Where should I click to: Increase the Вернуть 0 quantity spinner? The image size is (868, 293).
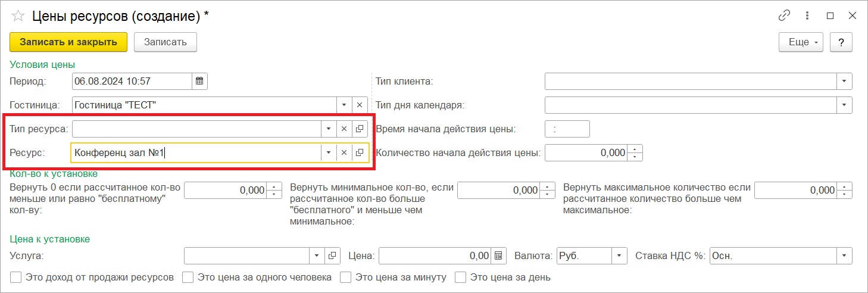274,186
